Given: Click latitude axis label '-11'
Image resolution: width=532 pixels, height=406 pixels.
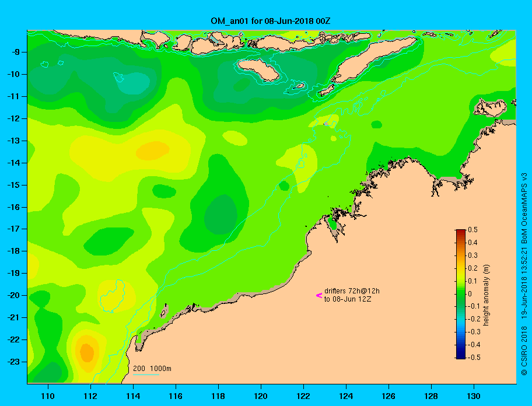Looking at the screenshot, I should pos(13,96).
